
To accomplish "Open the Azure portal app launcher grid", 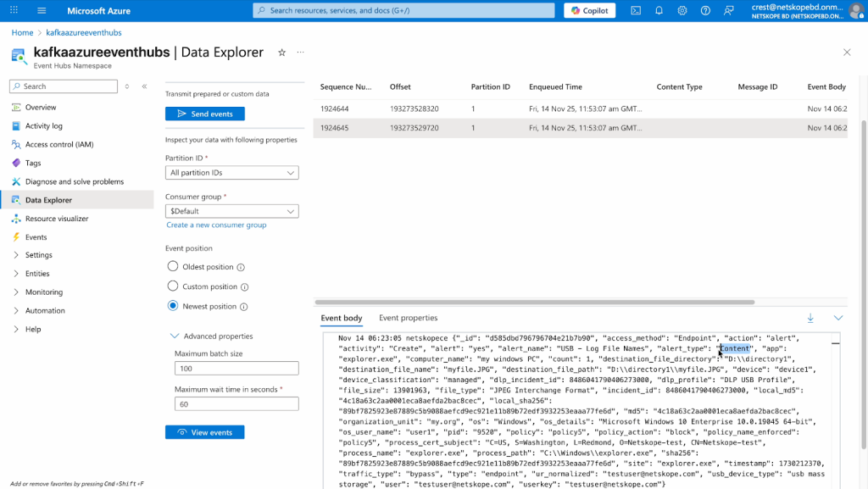I will point(14,10).
